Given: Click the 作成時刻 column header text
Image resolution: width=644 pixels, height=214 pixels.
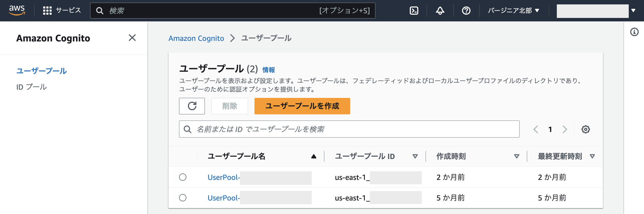Looking at the screenshot, I should tap(451, 156).
